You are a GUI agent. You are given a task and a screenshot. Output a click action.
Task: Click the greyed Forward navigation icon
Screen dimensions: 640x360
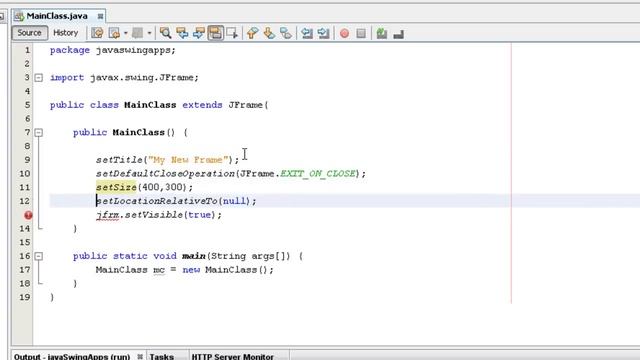(138, 33)
